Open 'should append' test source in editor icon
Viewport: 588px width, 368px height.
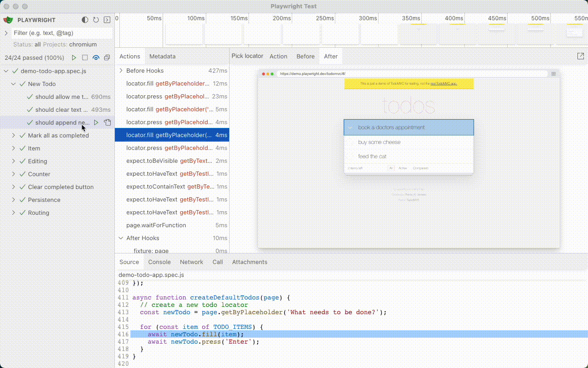coord(107,123)
